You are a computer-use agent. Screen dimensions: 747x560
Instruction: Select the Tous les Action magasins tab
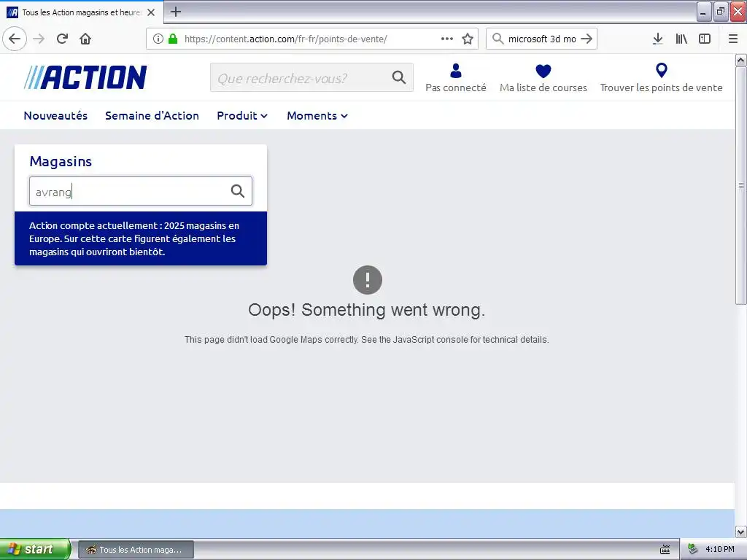[82, 12]
